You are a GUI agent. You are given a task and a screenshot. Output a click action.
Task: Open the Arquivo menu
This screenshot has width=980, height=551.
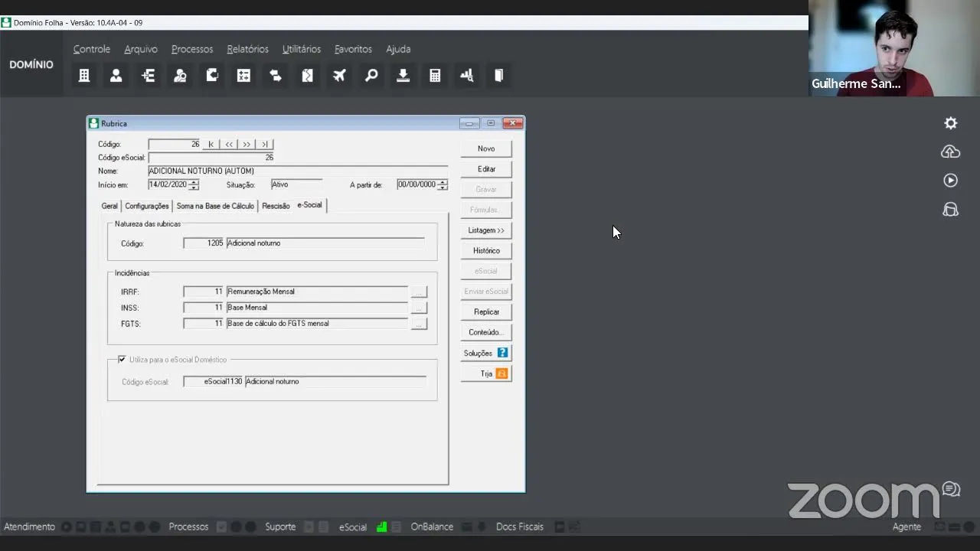coord(141,49)
